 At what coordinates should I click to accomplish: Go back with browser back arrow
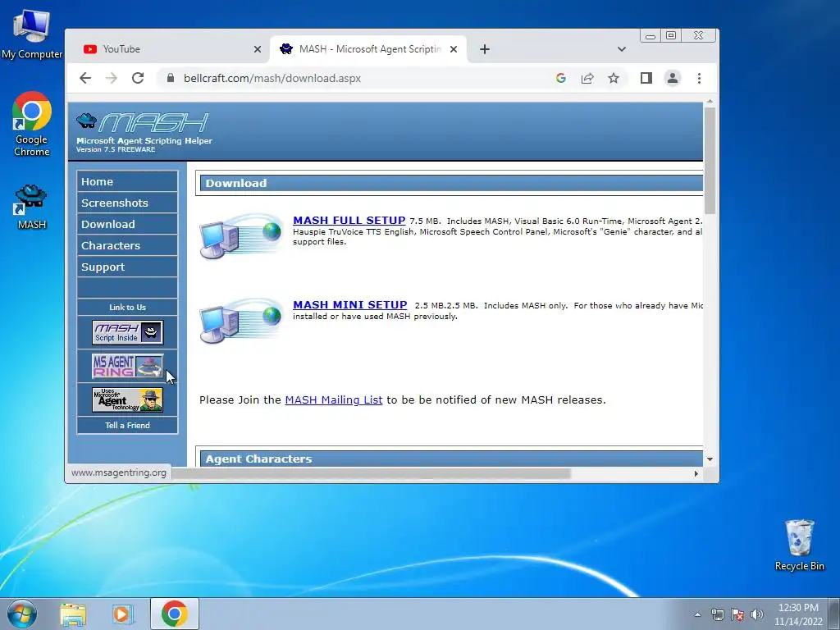pos(85,78)
